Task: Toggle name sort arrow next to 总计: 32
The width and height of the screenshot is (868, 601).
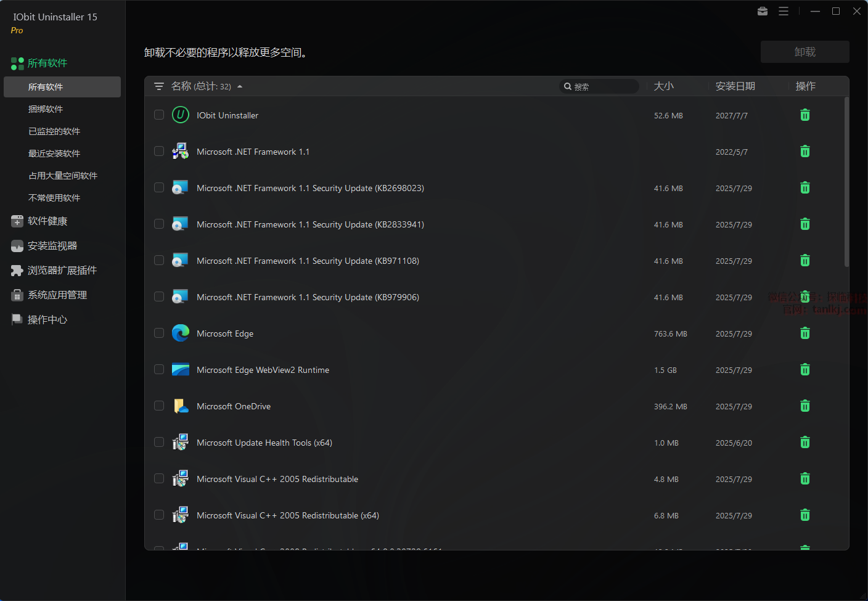Action: point(240,86)
